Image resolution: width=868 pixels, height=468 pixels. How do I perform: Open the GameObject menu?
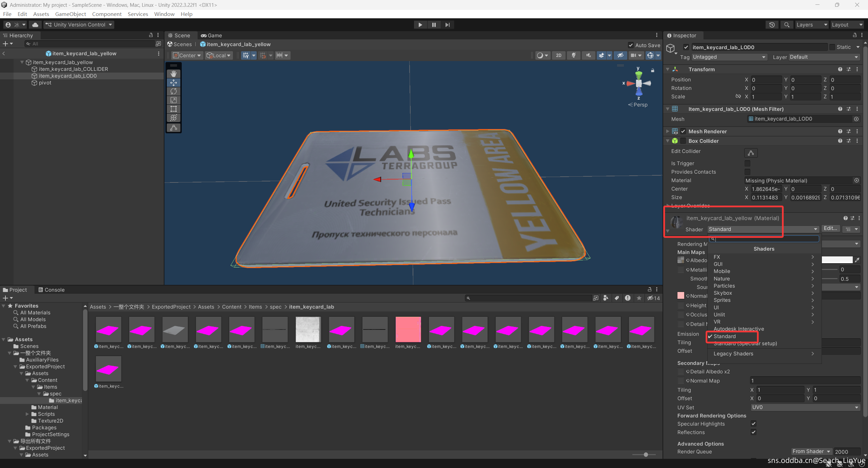(71, 14)
